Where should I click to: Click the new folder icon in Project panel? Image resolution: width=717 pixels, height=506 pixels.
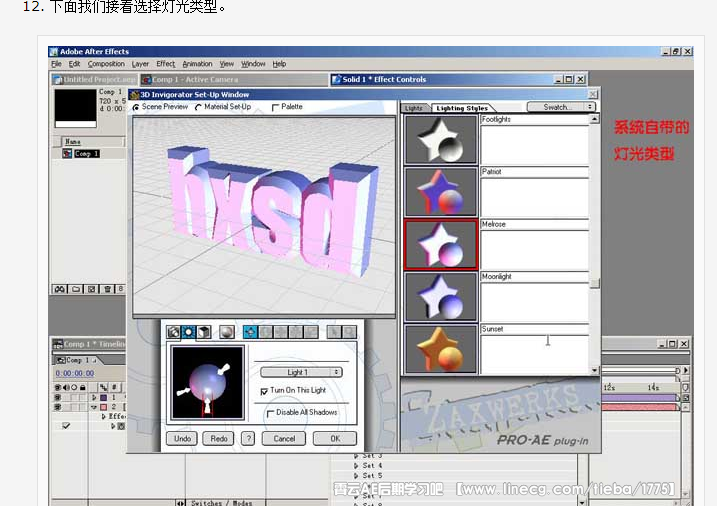[76, 289]
